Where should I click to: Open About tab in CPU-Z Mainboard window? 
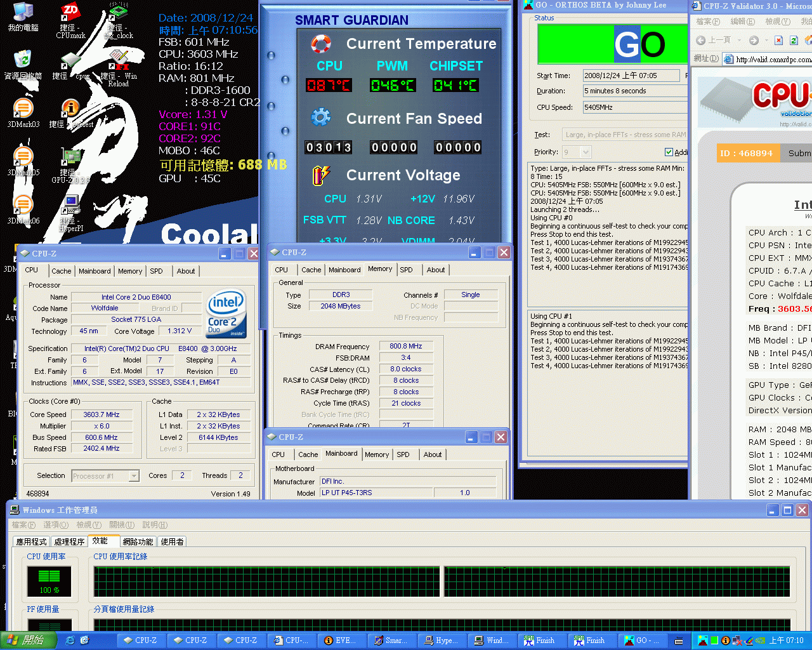coord(433,454)
